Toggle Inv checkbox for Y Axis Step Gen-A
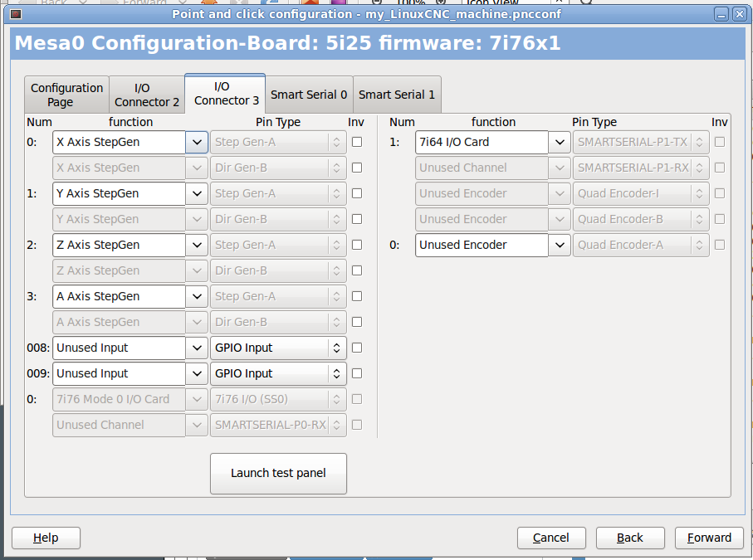753x560 pixels. [x=357, y=193]
